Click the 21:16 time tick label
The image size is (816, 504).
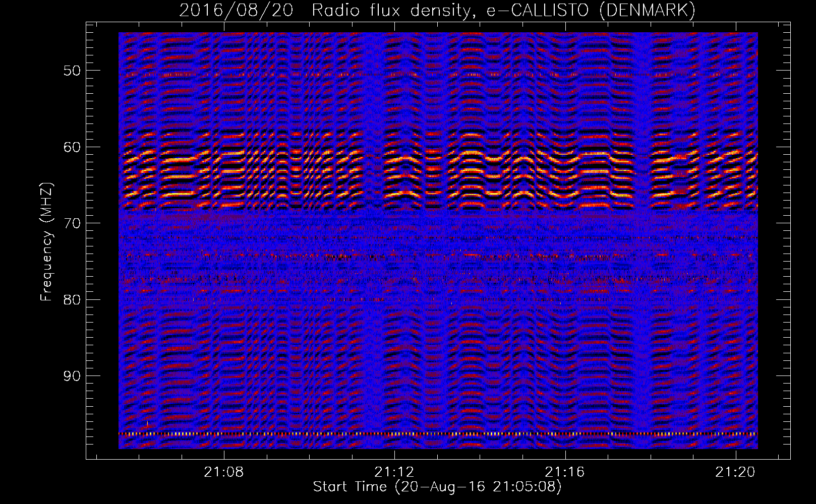565,472
